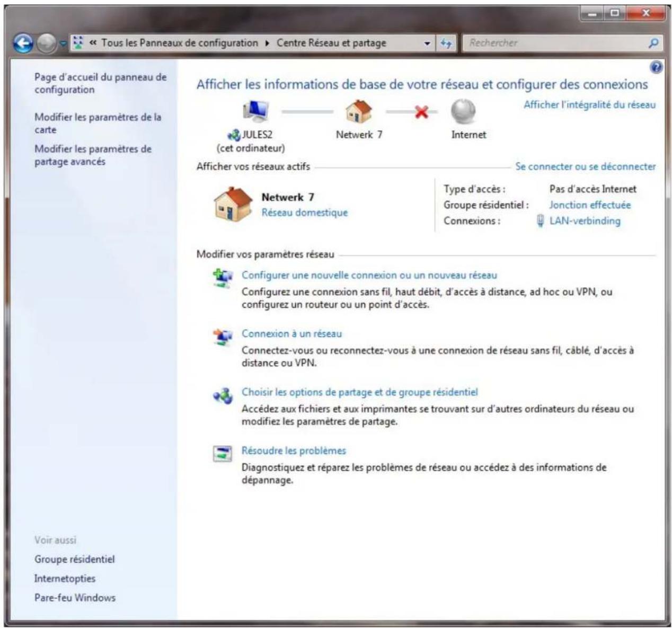Open 'Modifier les paramètres de la carte'
The image size is (672, 628).
click(x=98, y=123)
